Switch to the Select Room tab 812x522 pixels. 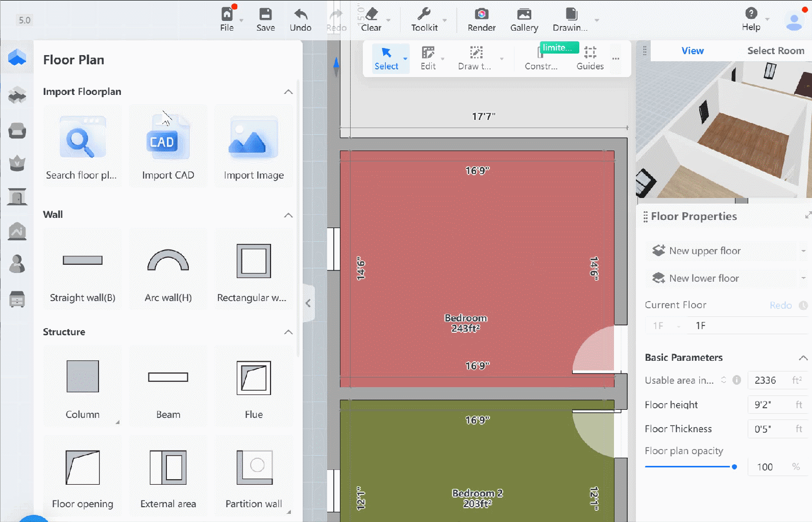775,51
